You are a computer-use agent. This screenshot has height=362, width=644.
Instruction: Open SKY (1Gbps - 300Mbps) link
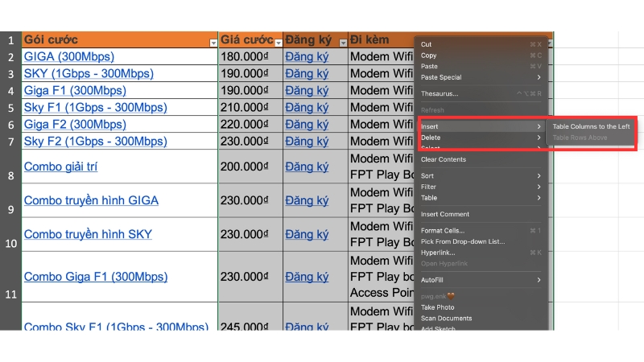coord(89,73)
